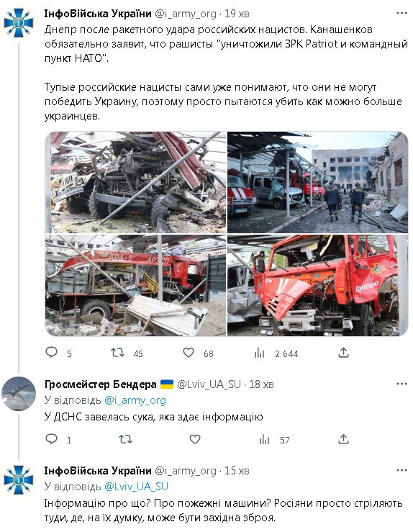This screenshot has width=413, height=532.
Task: Open photo of firefighters walking near building
Action: (318, 182)
